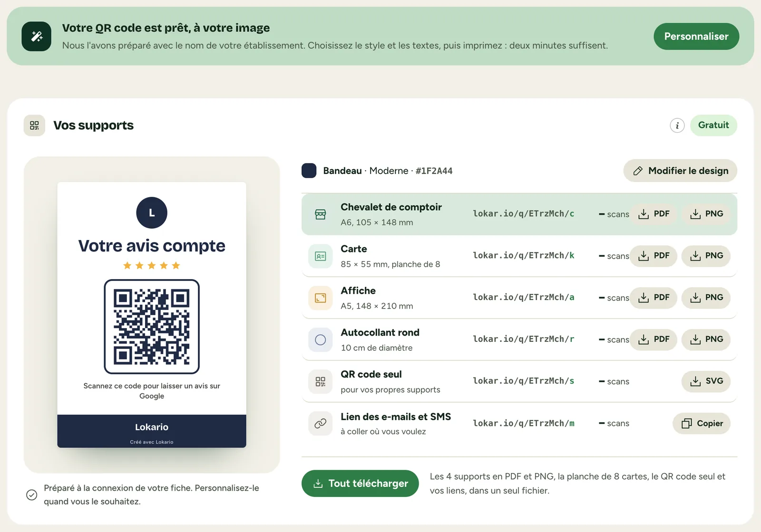
Task: Copy the e-mails and SMS link
Action: click(x=702, y=423)
